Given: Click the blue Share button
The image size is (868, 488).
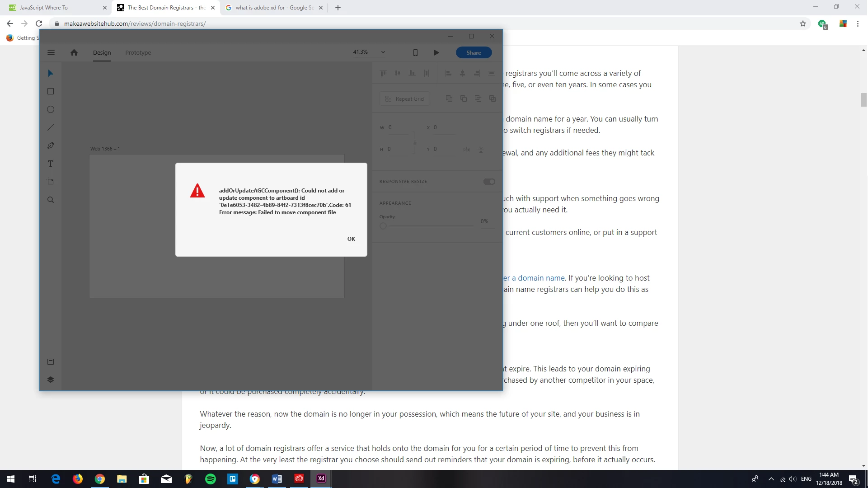Looking at the screenshot, I should click(x=474, y=52).
